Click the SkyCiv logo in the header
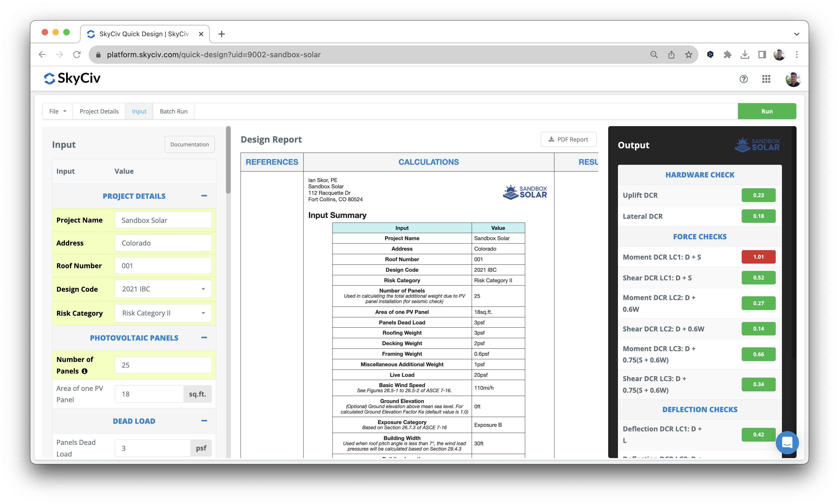The width and height of the screenshot is (839, 504). 72,78
